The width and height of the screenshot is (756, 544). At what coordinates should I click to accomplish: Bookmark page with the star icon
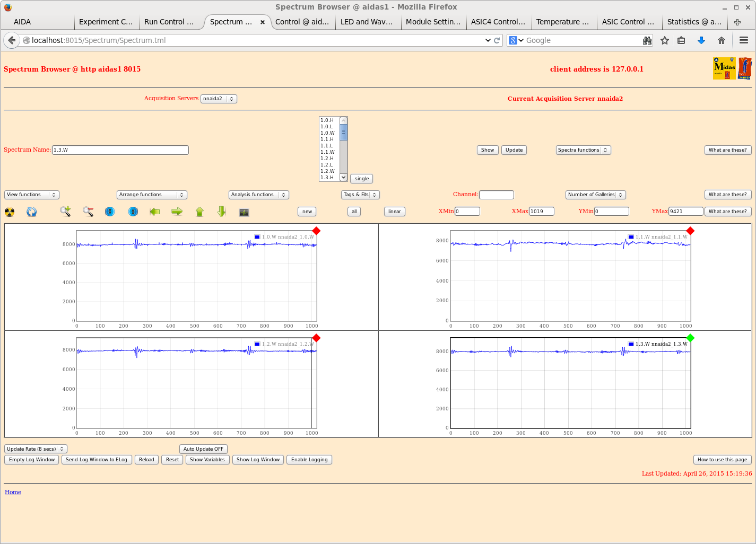[665, 40]
